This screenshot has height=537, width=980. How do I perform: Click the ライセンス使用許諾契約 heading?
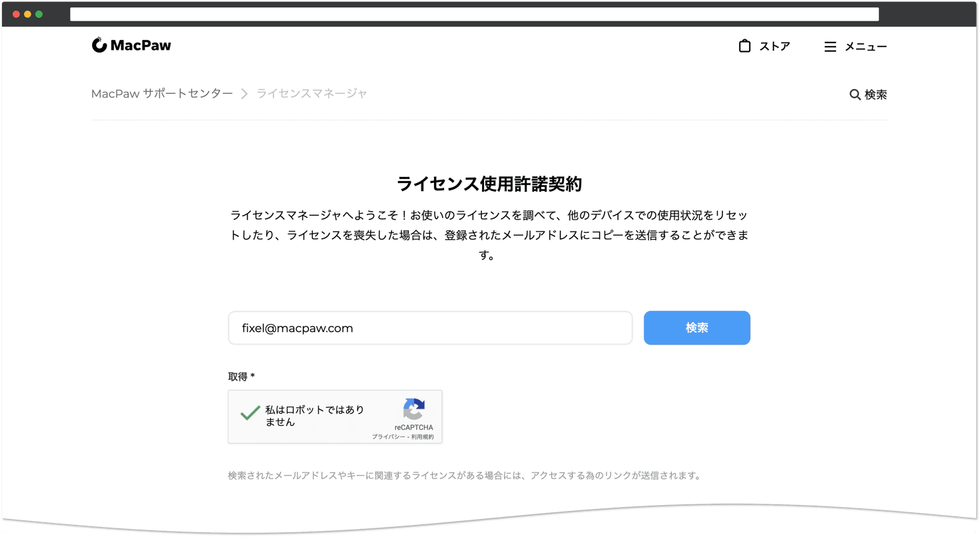489,184
